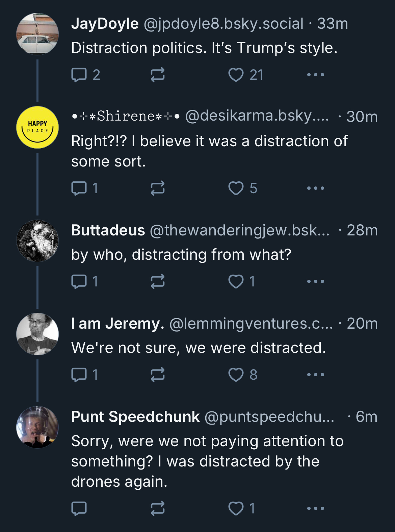
Task: Reply to Buttadeus's 'by who' post
Action: point(79,281)
